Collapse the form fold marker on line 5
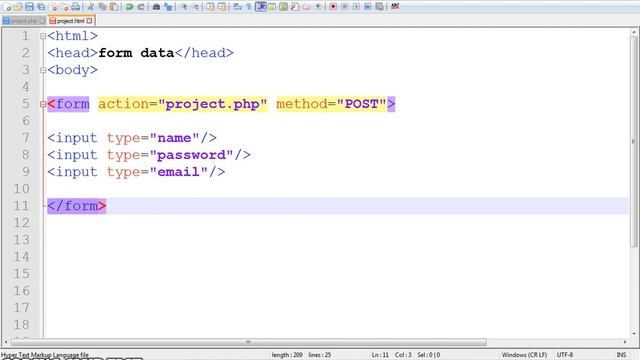640x360 pixels. [43, 104]
